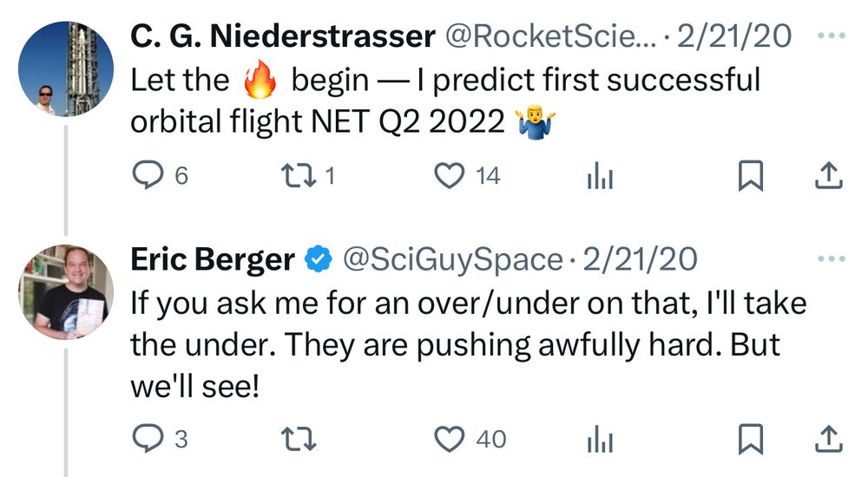Share C. G. Niederstrasser's tweet
This screenshot has width=868, height=477.
[829, 177]
